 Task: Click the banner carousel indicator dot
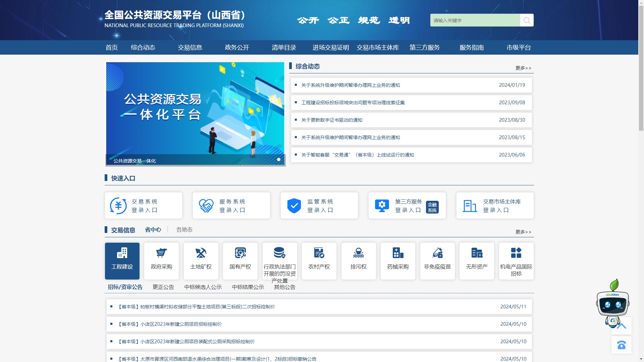(x=279, y=160)
